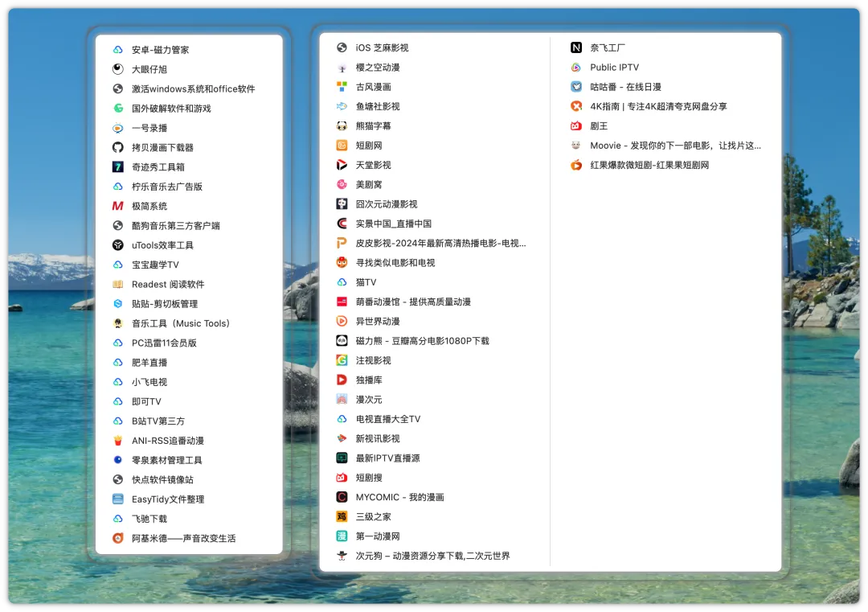Click the green 漫 icon of 第一动漫网

342,536
